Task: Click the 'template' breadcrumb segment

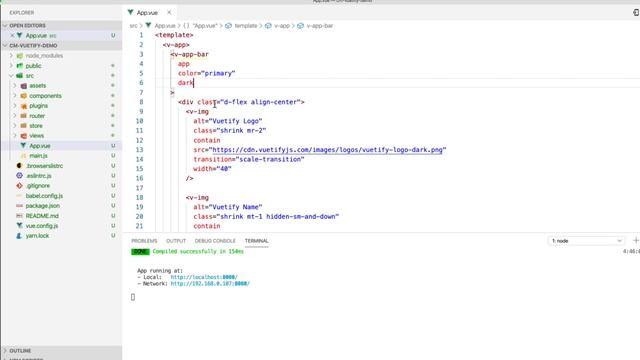Action: point(246,26)
